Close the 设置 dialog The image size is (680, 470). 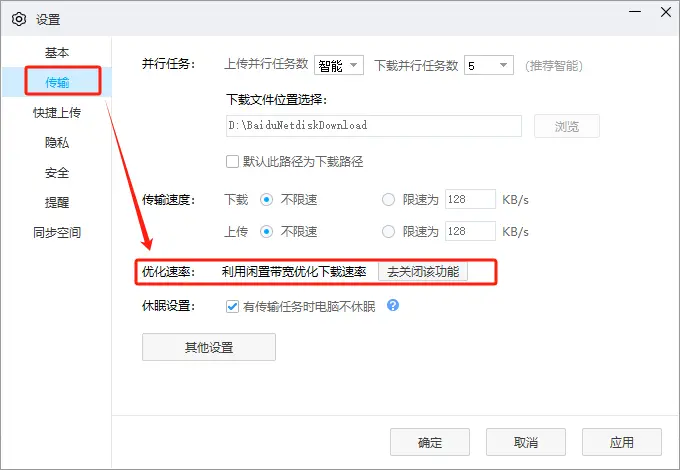point(666,12)
